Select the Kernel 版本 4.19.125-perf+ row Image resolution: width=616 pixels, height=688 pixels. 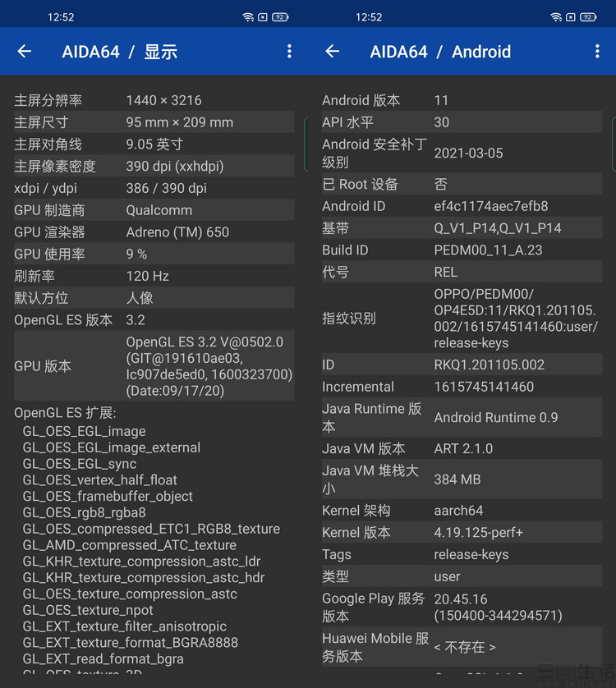coord(462,532)
